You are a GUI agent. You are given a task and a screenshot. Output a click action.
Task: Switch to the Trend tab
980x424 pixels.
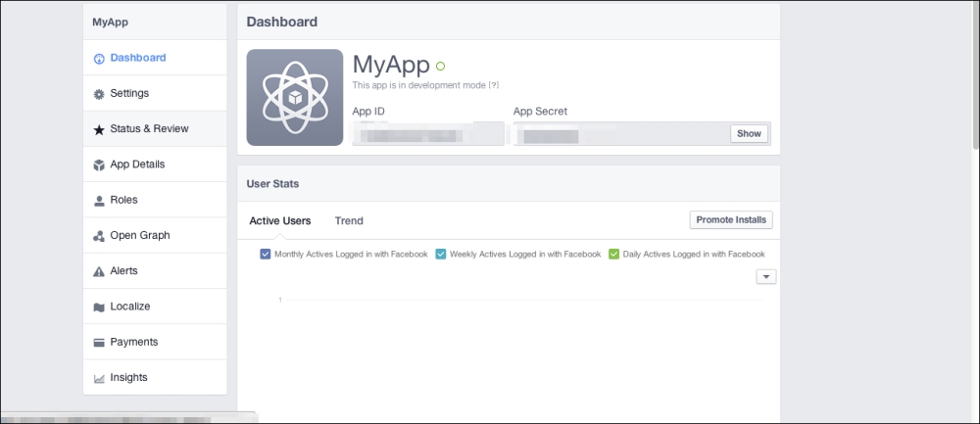click(x=349, y=221)
